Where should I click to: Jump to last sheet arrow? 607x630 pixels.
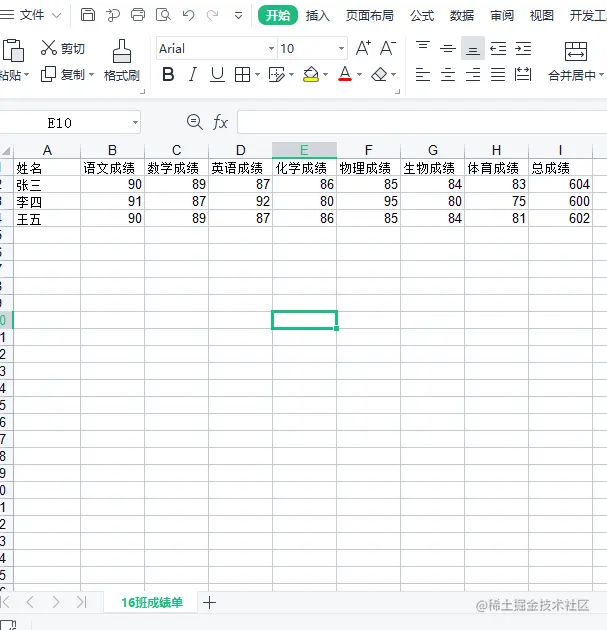[x=82, y=602]
